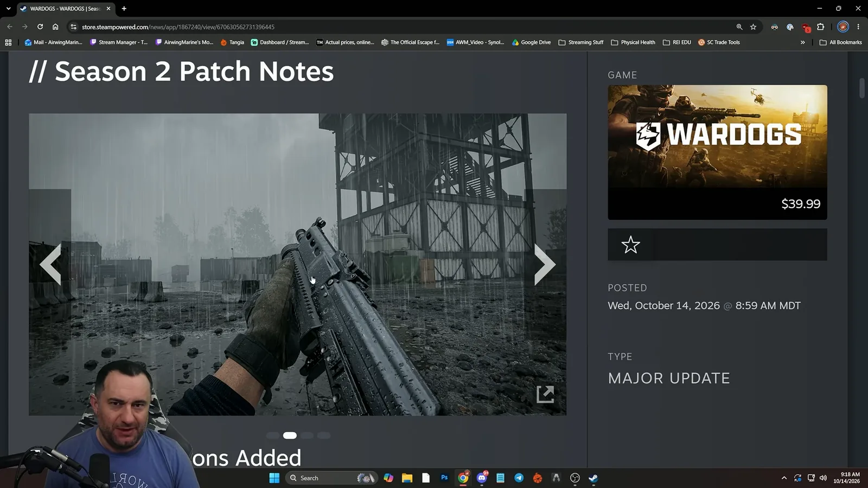Open a new browser tab
The image size is (868, 488).
124,9
